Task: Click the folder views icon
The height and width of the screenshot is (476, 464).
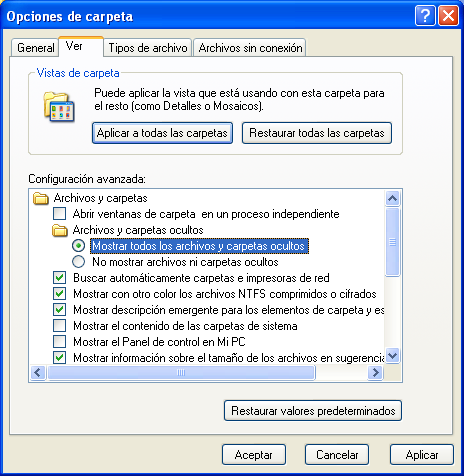Action: [59, 107]
